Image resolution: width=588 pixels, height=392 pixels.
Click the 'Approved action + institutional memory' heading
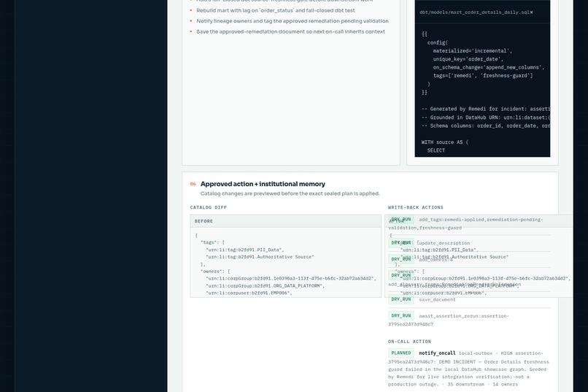tap(263, 184)
